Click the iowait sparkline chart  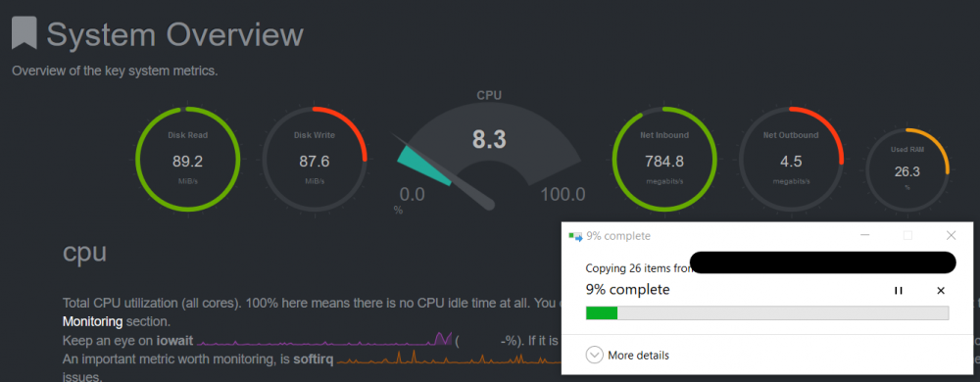325,340
